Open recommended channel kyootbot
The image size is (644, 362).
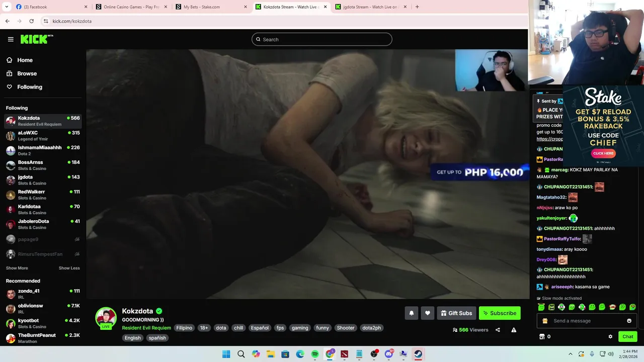43,323
